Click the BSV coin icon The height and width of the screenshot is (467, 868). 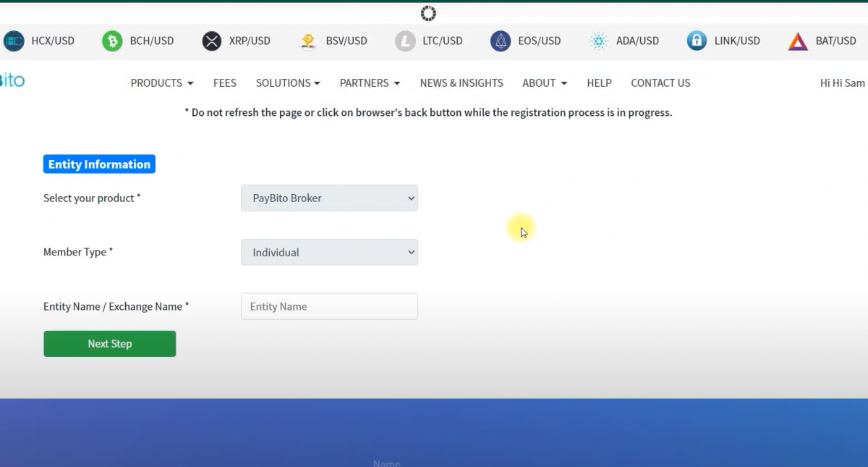(x=309, y=41)
